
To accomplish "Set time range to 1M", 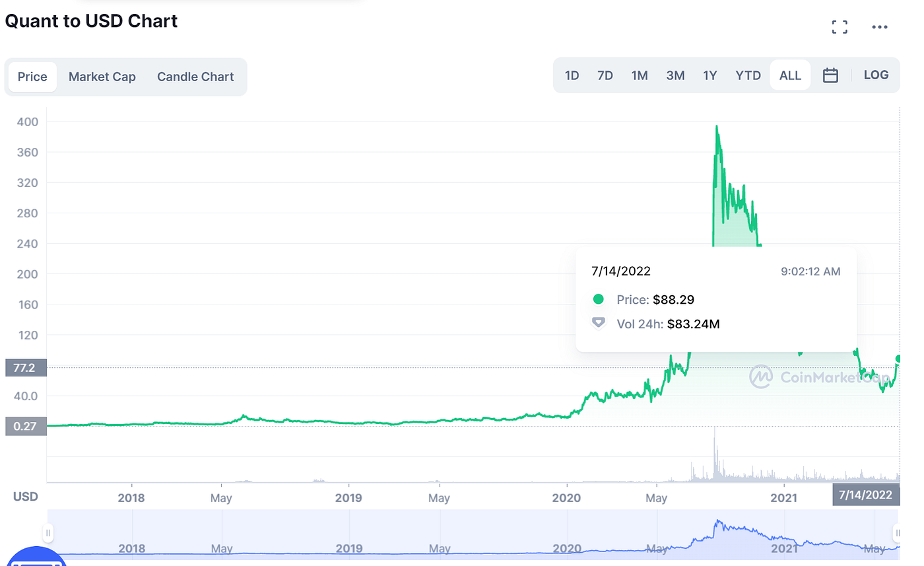I will pyautogui.click(x=640, y=75).
